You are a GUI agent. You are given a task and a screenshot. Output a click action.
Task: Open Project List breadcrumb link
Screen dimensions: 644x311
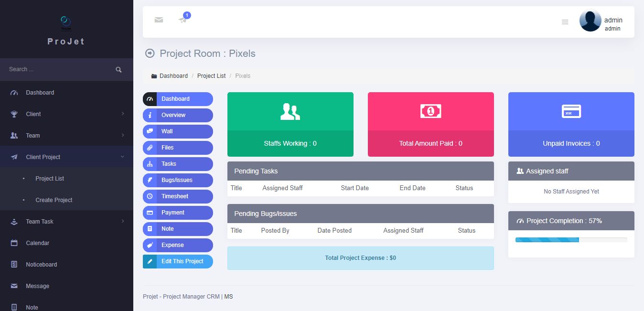(211, 76)
